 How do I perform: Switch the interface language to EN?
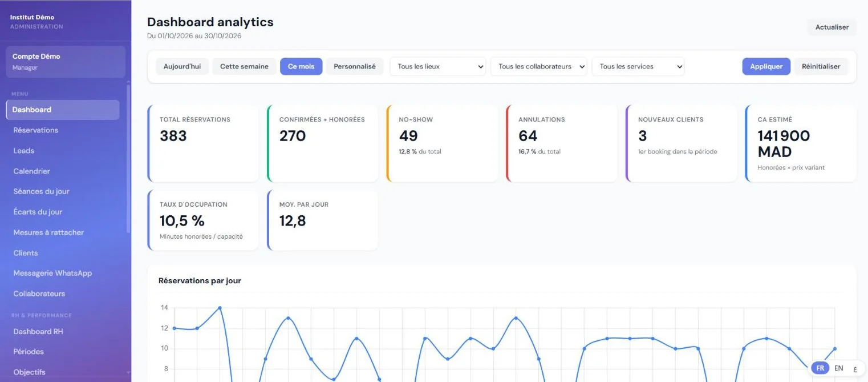click(839, 368)
